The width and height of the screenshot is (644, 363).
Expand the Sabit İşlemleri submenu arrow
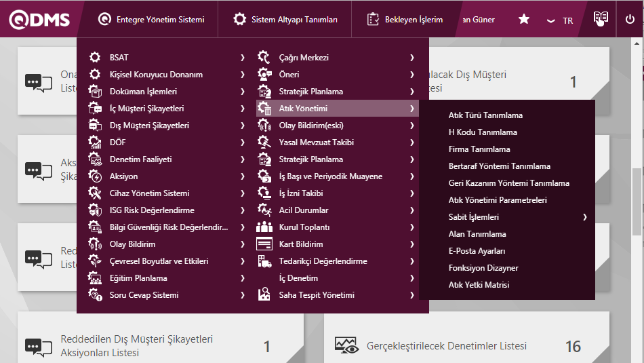(x=584, y=217)
